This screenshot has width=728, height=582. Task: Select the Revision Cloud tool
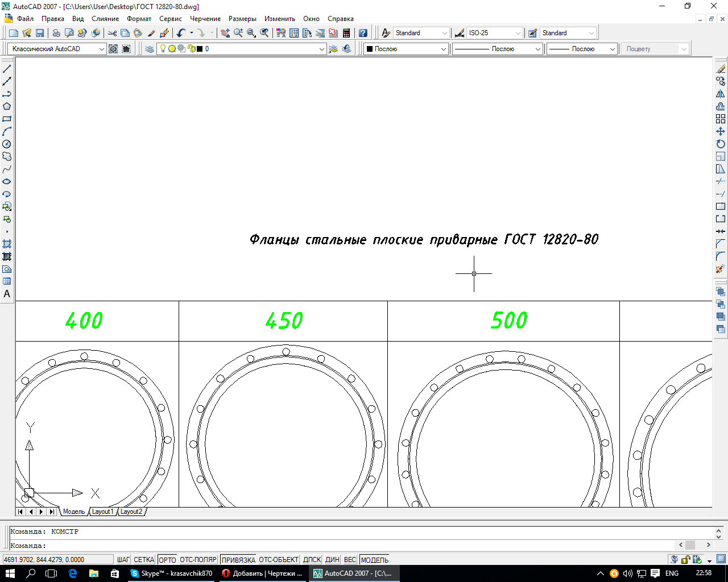click(x=7, y=156)
